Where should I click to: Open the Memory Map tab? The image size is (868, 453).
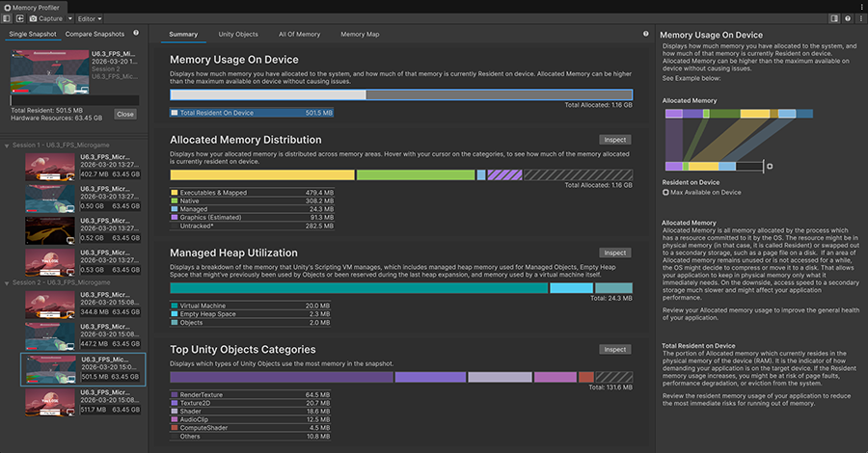point(360,35)
